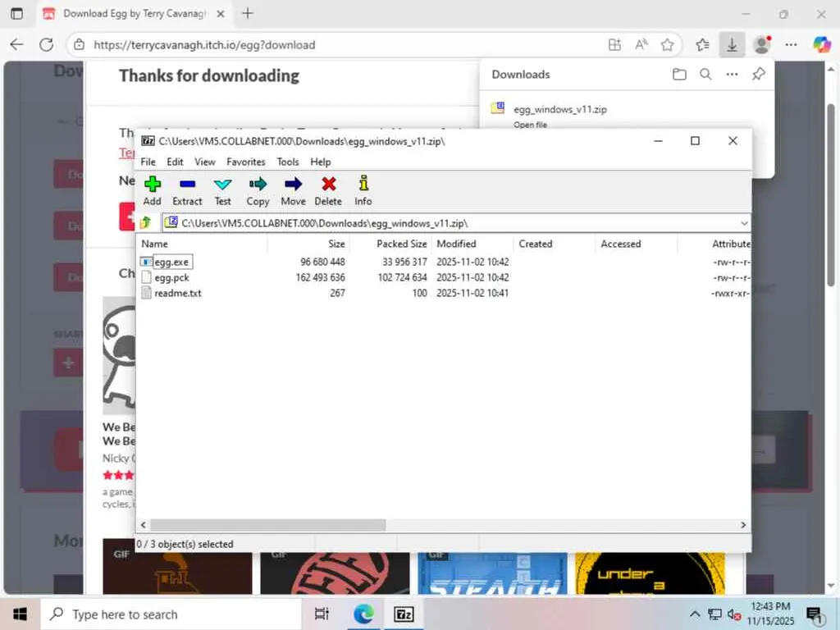Select the egg.exe file row
Viewport: 840px width, 630px height.
pos(442,262)
